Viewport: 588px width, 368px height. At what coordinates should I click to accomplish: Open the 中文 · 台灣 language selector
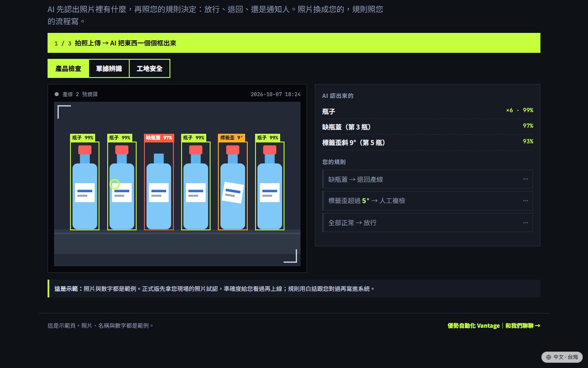click(562, 357)
